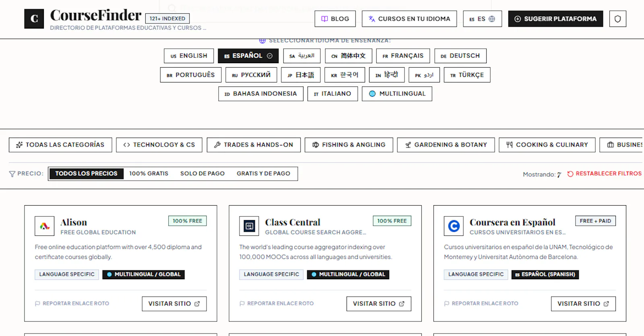Visit the Class Central site
Screen dimensions: 644x336
point(379,304)
